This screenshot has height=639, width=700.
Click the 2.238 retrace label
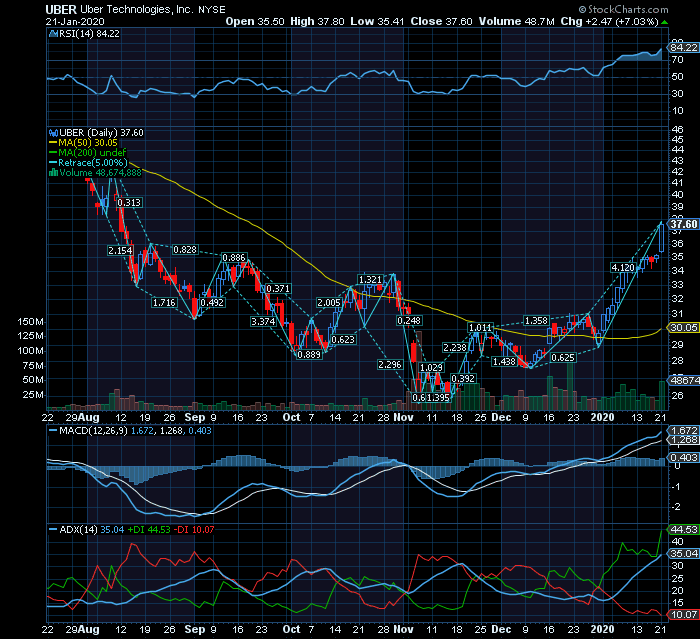tap(454, 347)
